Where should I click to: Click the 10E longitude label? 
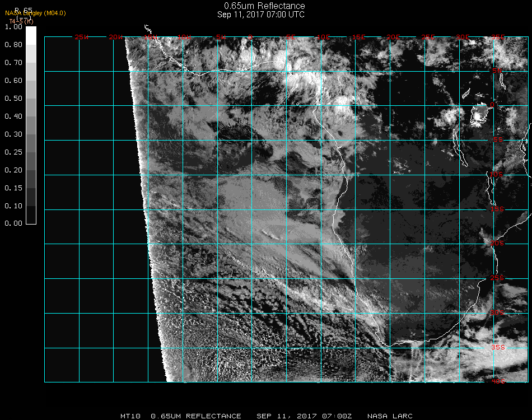pyautogui.click(x=323, y=37)
